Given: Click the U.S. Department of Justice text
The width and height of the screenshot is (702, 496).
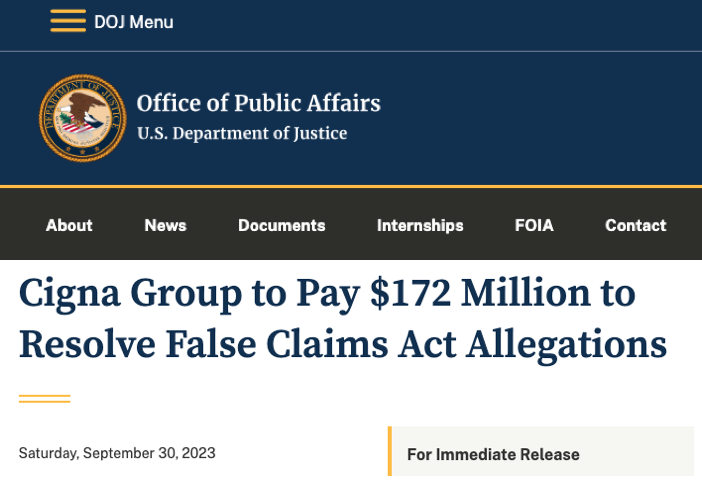Looking at the screenshot, I should pyautogui.click(x=241, y=133).
